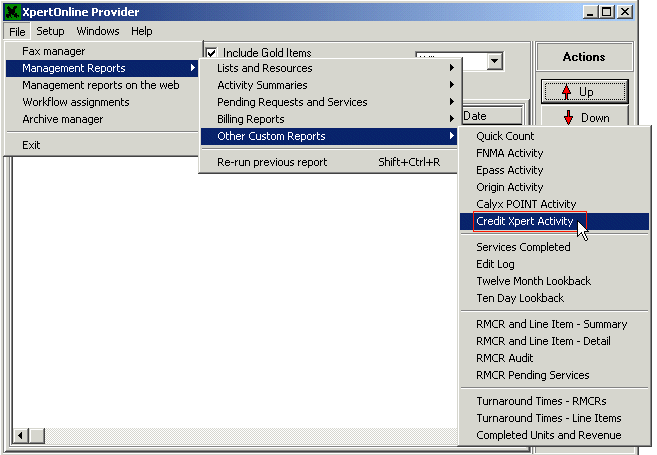Expand Lists and Resources submenu
The height and width of the screenshot is (455, 657).
pos(329,68)
